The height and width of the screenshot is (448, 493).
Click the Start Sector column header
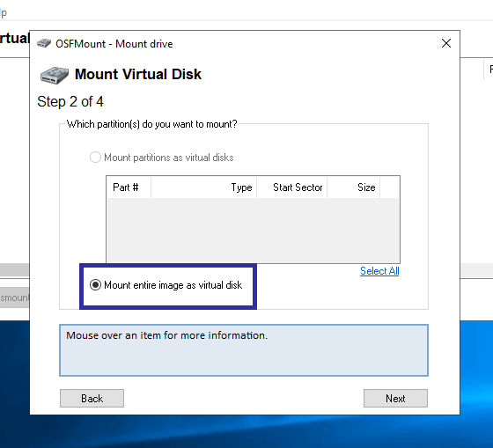[x=291, y=187]
